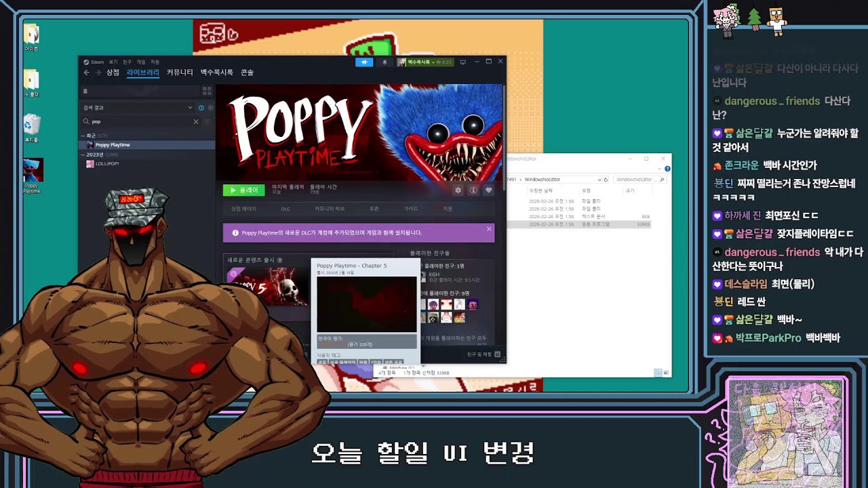Switch to the 상점 tab
This screenshot has width=868, height=488.
pyautogui.click(x=113, y=73)
